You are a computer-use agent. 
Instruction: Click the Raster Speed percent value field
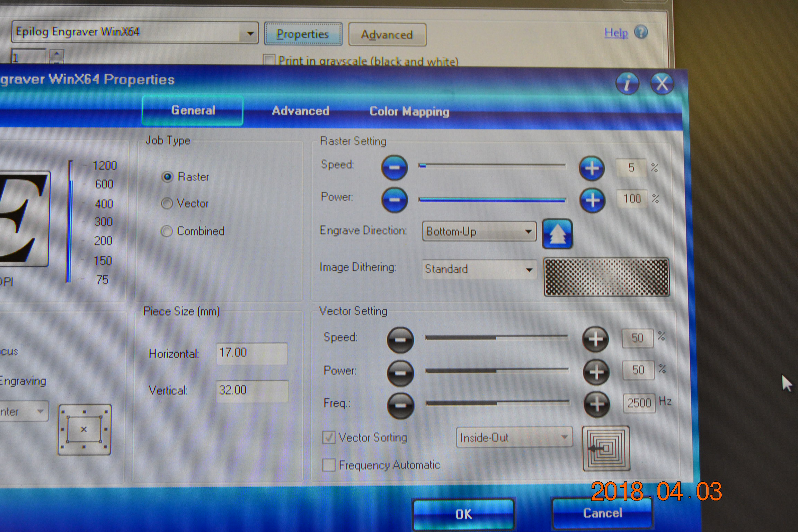point(631,168)
